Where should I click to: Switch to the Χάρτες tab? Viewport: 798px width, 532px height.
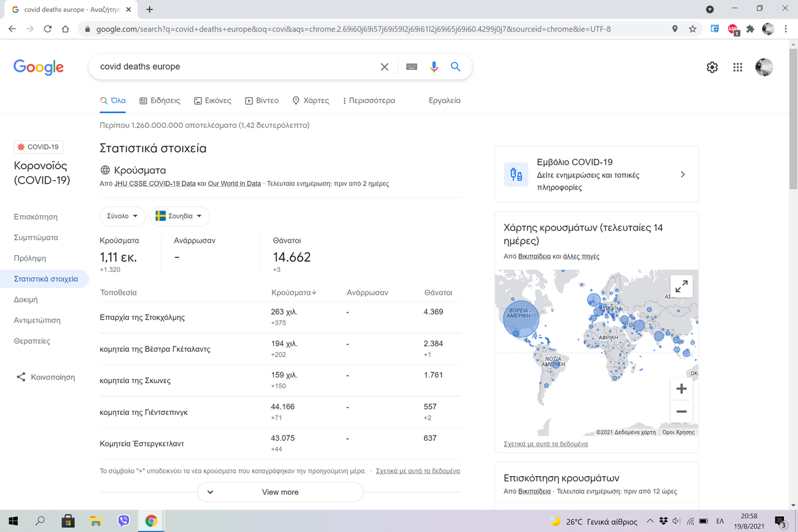311,100
